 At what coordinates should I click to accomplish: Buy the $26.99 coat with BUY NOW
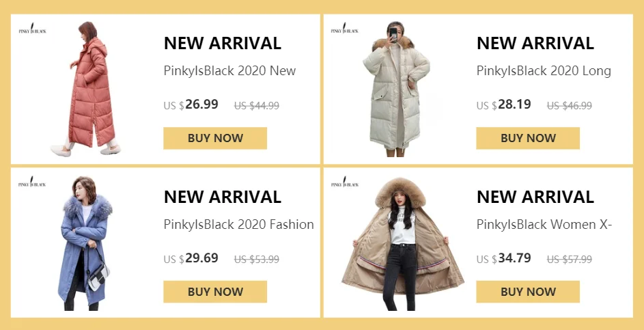215,138
